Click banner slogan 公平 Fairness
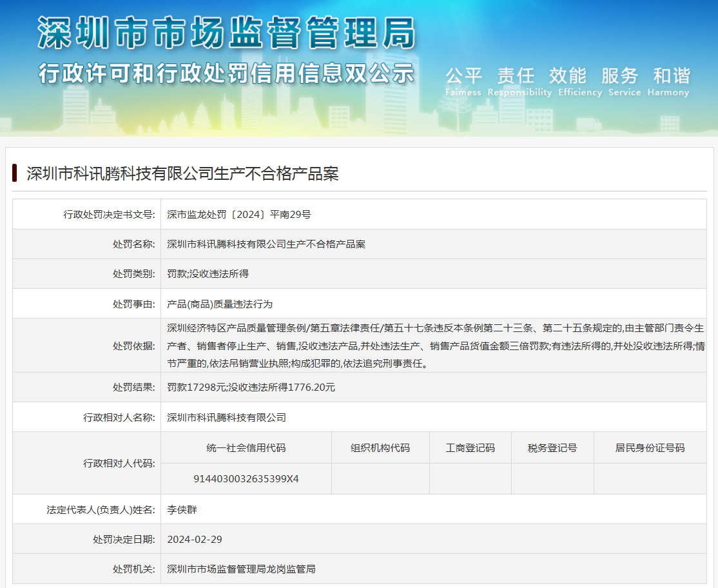The height and width of the screenshot is (588, 718). (x=463, y=82)
